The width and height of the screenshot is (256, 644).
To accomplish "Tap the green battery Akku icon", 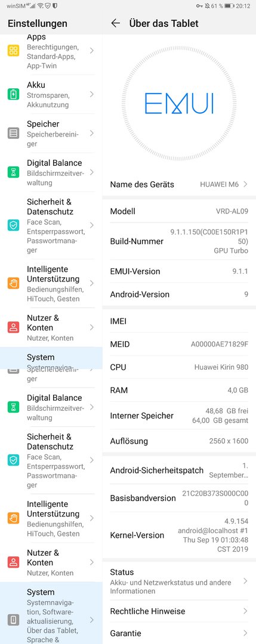I will pyautogui.click(x=14, y=94).
